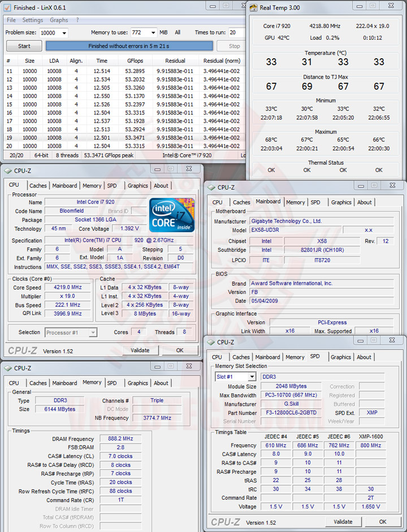Click the Intel Core i7 inside logo
Viewport: 407px width, 532px height.
[172, 214]
